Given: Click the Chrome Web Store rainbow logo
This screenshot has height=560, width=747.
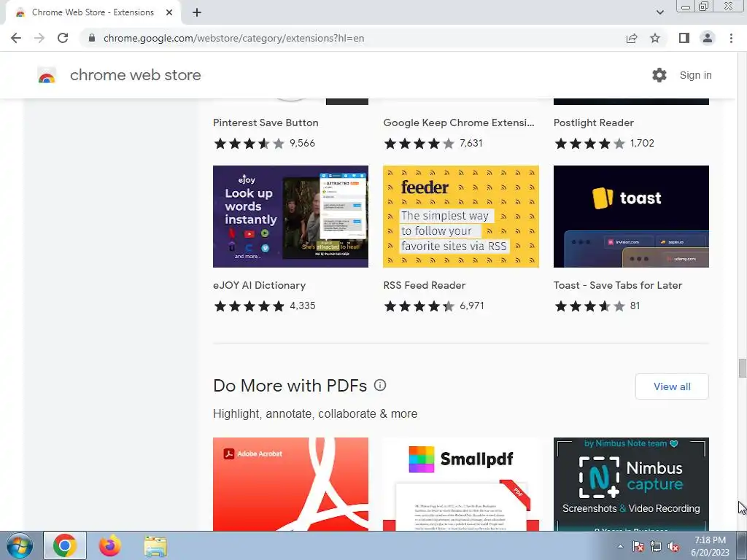Looking at the screenshot, I should pyautogui.click(x=47, y=75).
